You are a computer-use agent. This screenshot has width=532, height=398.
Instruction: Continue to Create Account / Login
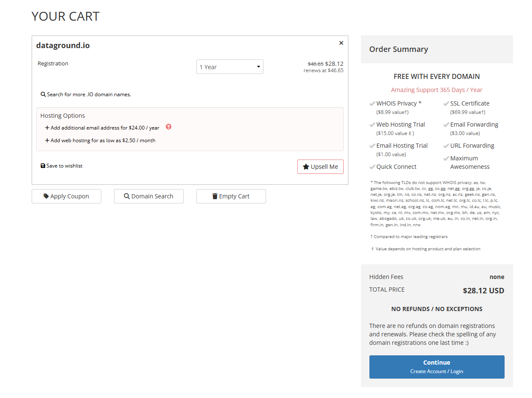(x=437, y=367)
